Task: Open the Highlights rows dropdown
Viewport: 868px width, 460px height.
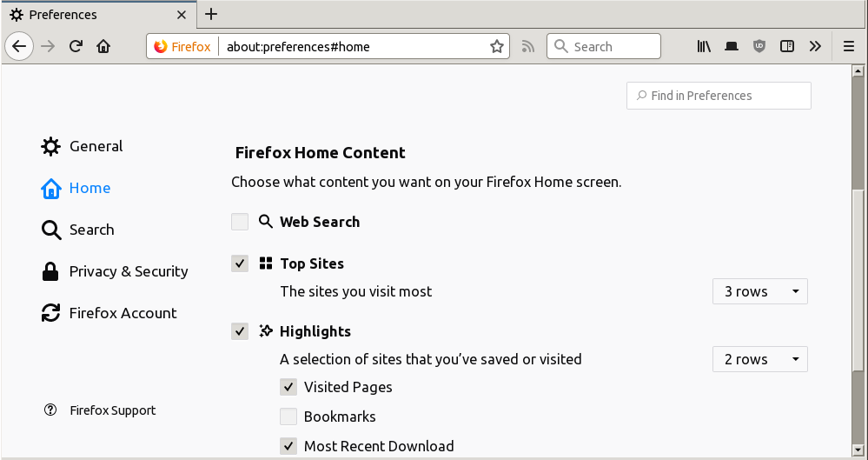Action: [x=759, y=359]
